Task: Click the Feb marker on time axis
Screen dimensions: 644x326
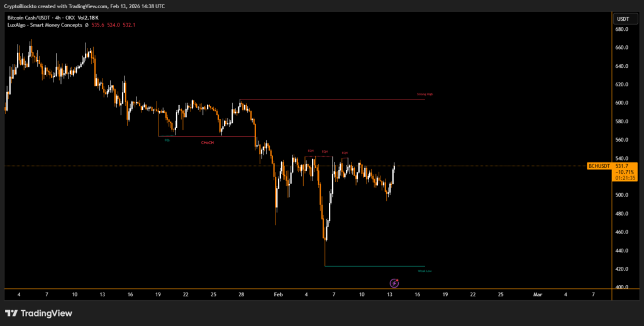Action: pos(279,294)
